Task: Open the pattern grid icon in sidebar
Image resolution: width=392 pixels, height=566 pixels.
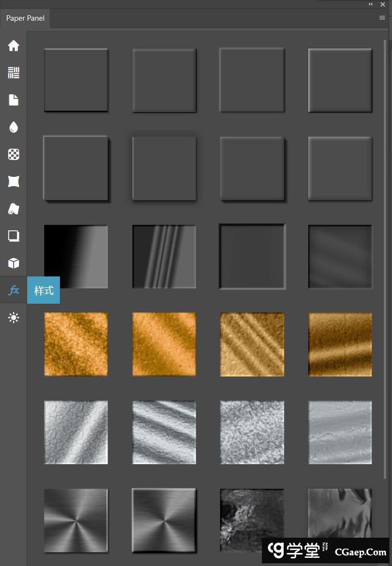Action: (14, 73)
